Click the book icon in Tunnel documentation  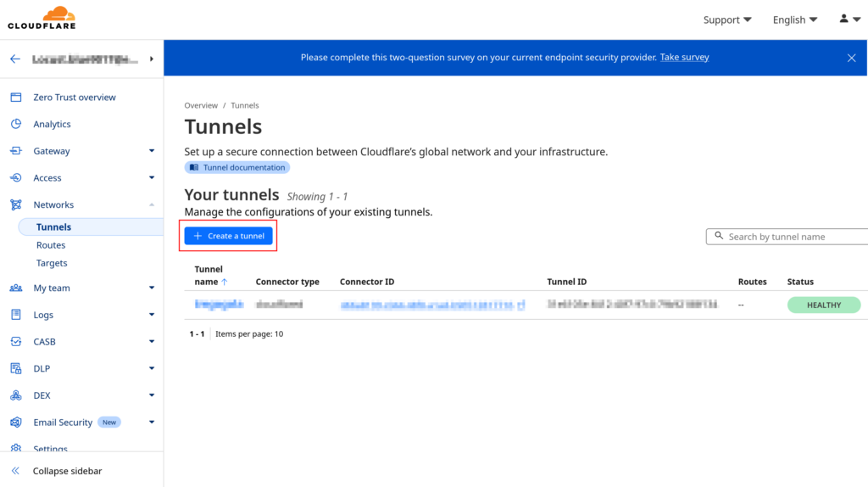(194, 167)
